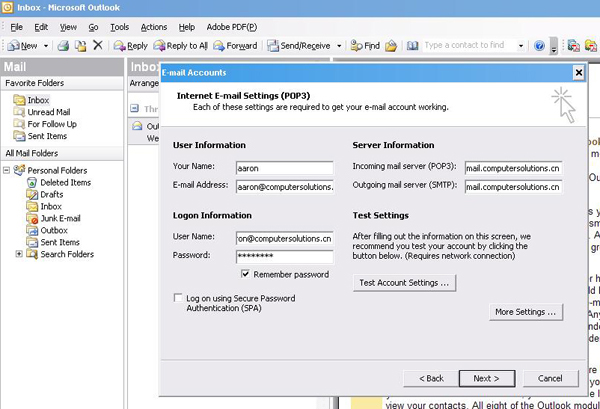The width and height of the screenshot is (600, 409).
Task: Click the Forward toolbar button
Action: coord(235,46)
